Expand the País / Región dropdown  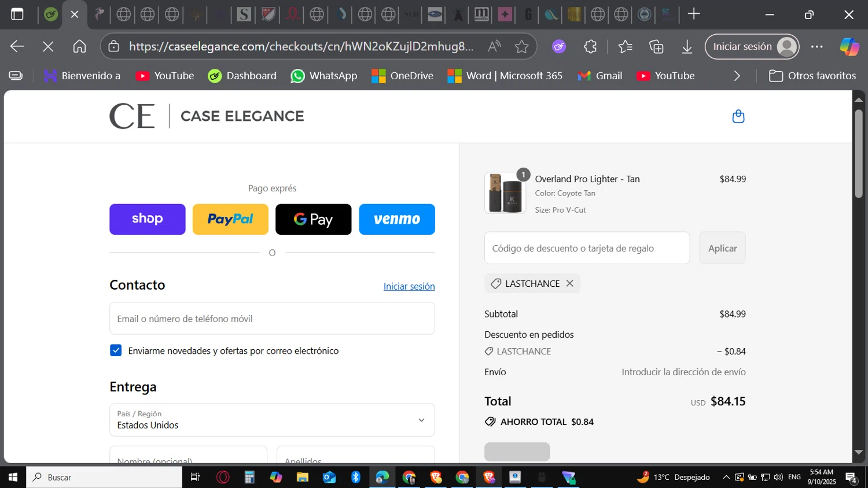[272, 420]
